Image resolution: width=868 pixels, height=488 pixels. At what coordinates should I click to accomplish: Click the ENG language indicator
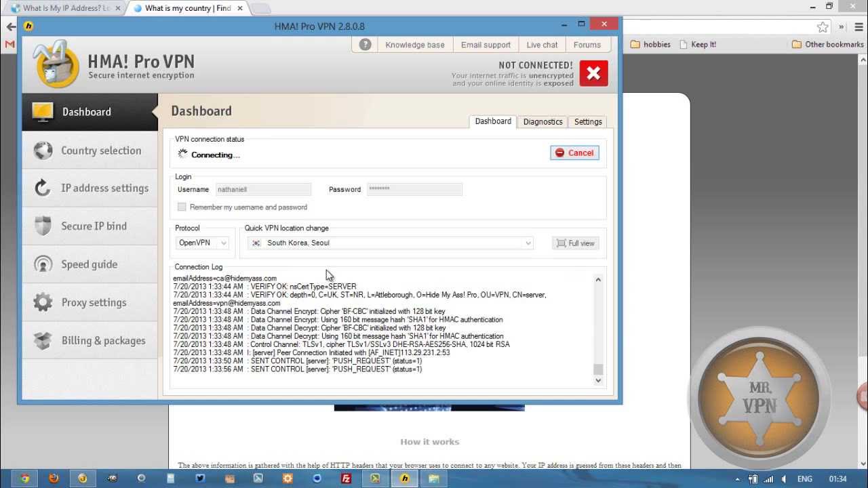(805, 479)
